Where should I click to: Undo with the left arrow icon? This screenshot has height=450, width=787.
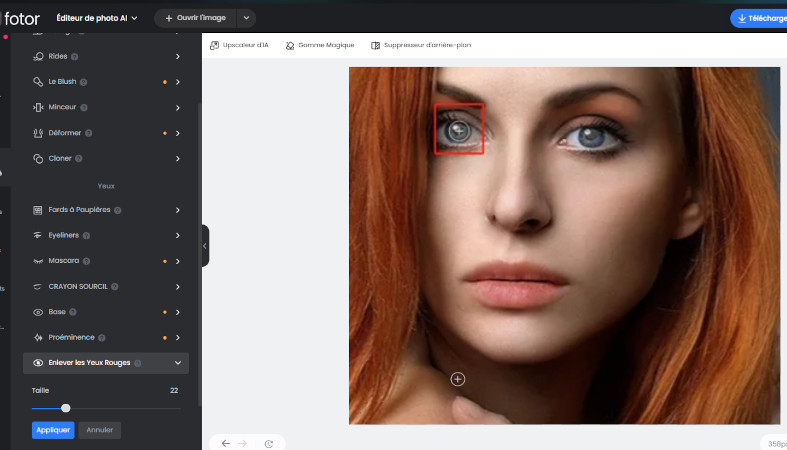click(x=226, y=443)
